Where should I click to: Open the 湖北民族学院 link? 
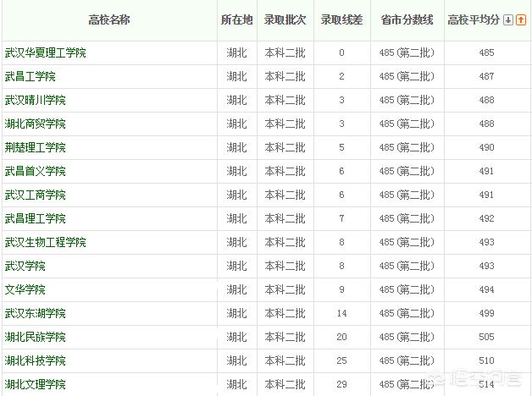click(x=36, y=338)
